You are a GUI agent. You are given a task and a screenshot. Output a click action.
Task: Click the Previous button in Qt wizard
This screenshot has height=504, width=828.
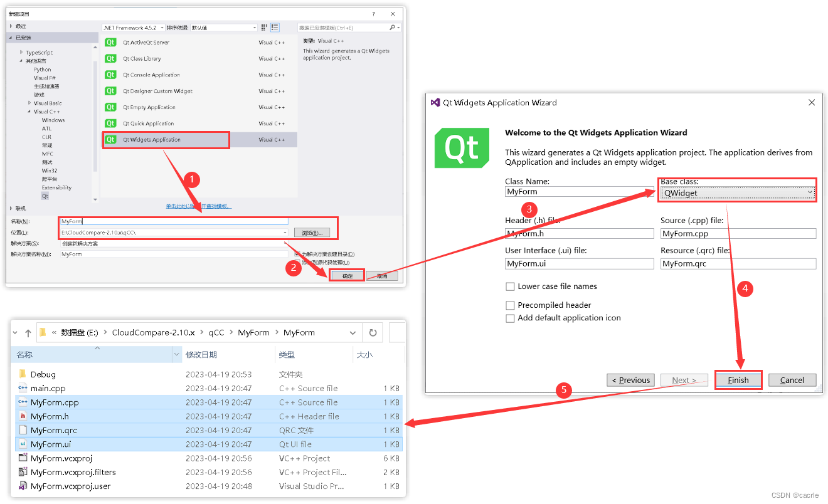click(x=631, y=380)
